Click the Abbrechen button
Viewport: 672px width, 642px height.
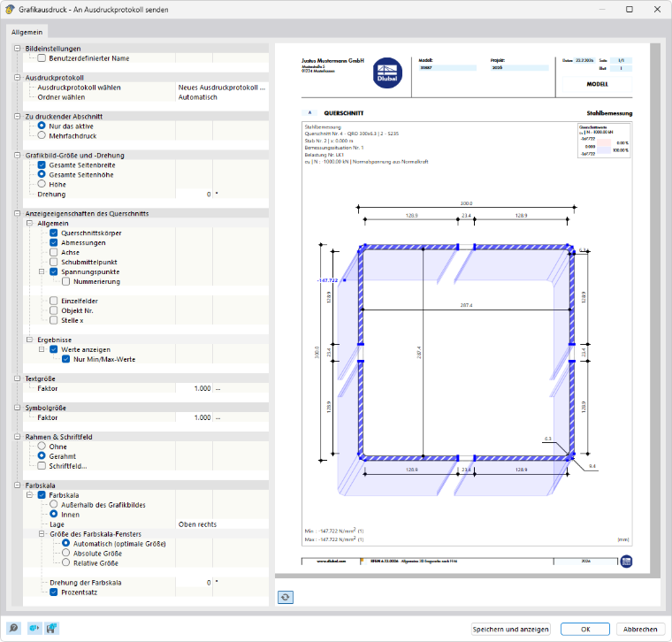pyautogui.click(x=640, y=629)
